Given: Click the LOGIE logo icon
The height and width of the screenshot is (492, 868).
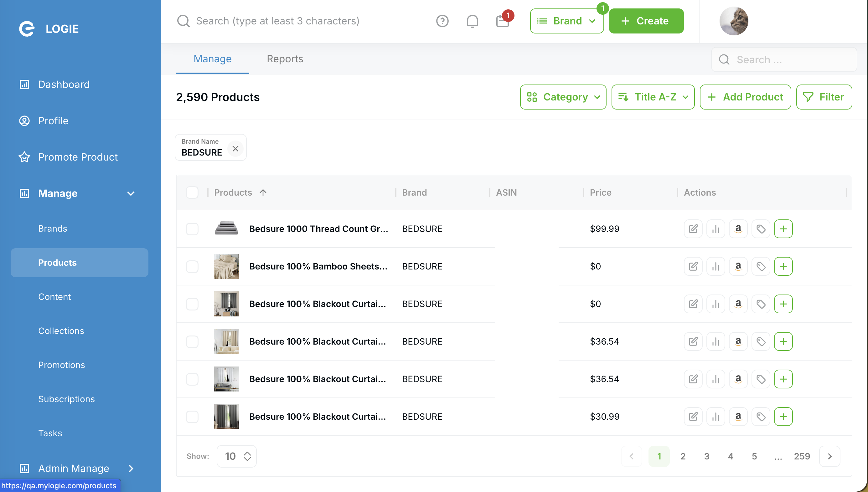Looking at the screenshot, I should [27, 29].
